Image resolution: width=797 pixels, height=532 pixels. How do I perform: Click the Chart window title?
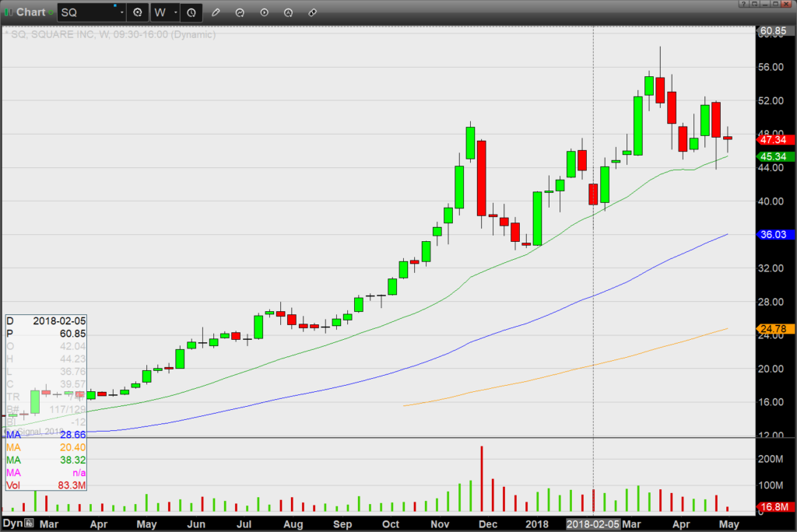click(x=30, y=12)
